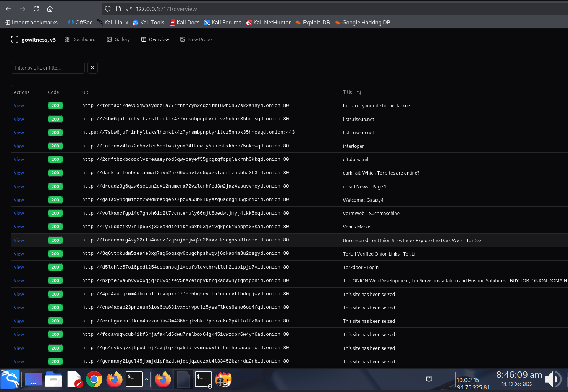
Task: Open the Kali applications menu
Action: 10,379
